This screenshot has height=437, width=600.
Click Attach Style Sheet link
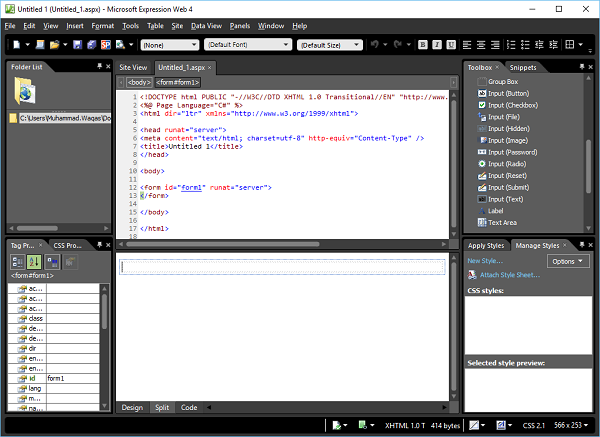tap(510, 274)
